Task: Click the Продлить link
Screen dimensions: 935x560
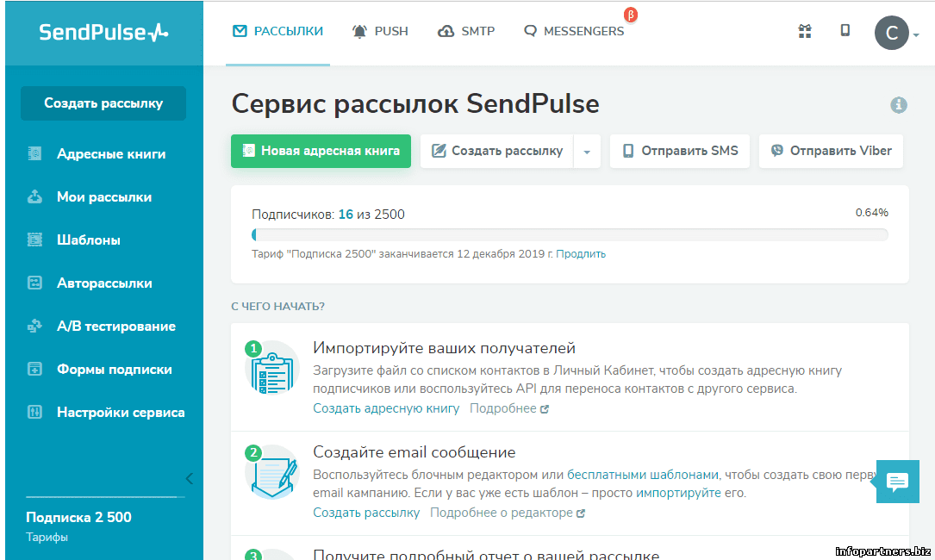Action: (581, 253)
